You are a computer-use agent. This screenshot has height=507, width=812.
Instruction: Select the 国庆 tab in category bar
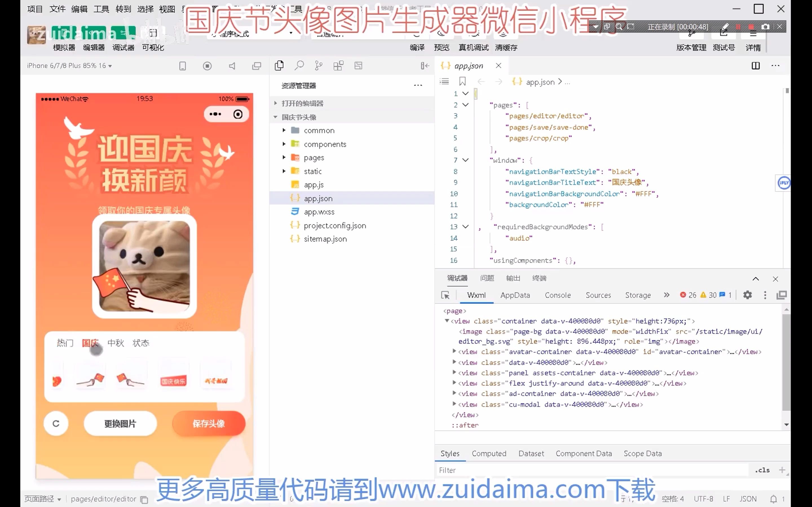90,343
